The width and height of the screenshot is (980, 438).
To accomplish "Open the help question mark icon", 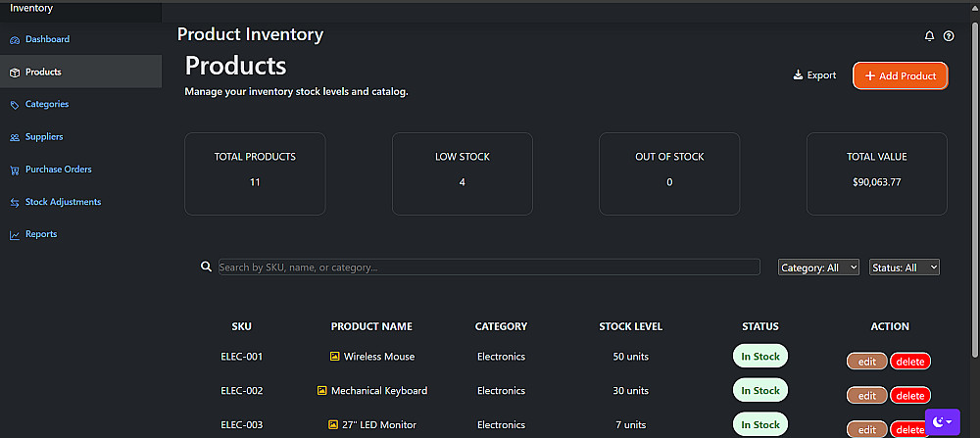I will pos(949,36).
